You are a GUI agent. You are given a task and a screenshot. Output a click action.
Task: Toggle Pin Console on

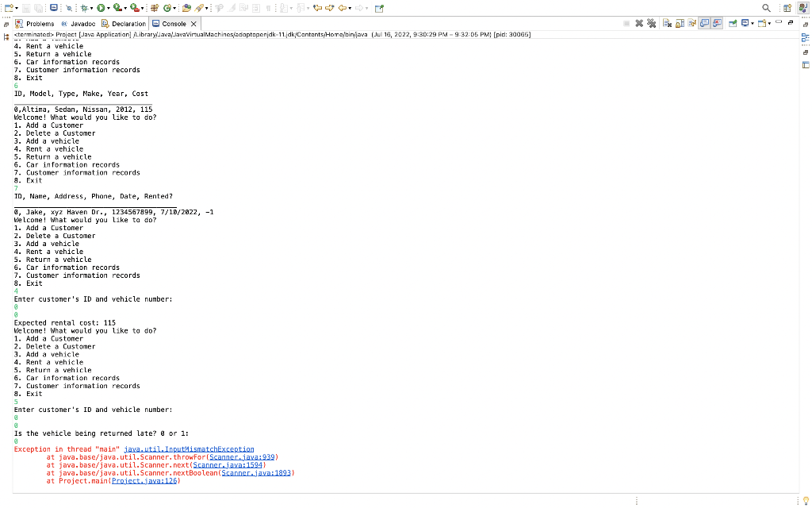coord(691,24)
